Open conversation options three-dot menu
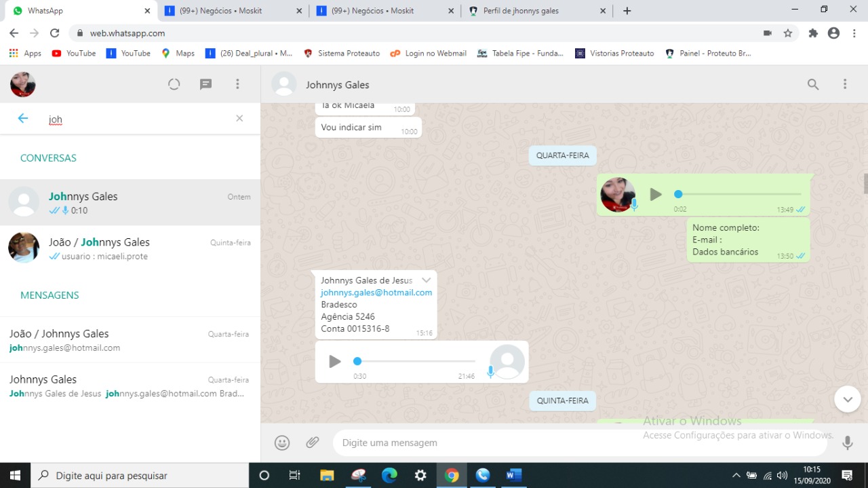Viewport: 868px width, 488px height. point(845,84)
